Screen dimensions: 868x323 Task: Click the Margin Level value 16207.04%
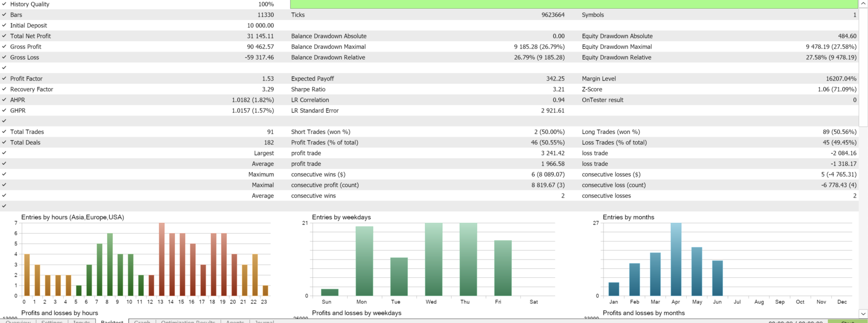(x=841, y=78)
